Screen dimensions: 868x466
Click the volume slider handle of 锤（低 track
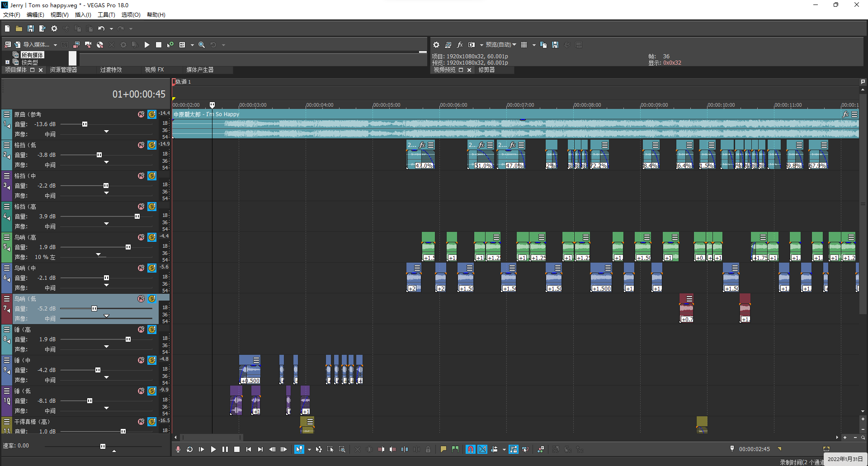pos(90,400)
